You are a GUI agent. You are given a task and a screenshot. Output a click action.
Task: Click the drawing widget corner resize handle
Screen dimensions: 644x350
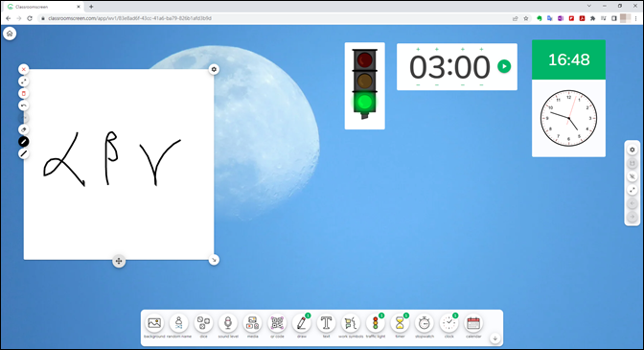tap(214, 260)
